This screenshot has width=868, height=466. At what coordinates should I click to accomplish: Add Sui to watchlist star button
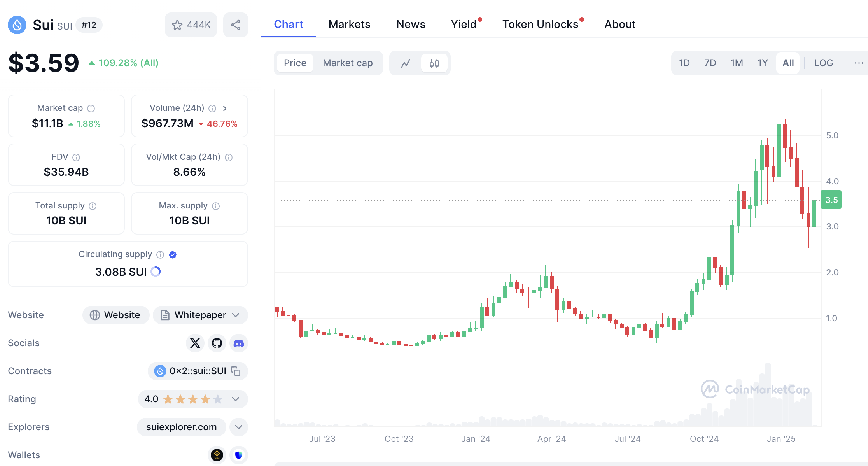pos(191,25)
